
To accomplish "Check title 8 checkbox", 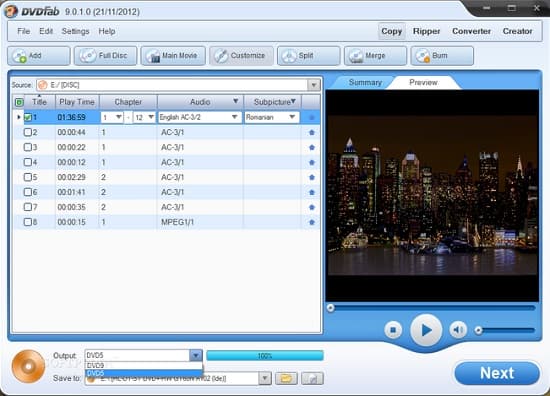I will point(27,222).
